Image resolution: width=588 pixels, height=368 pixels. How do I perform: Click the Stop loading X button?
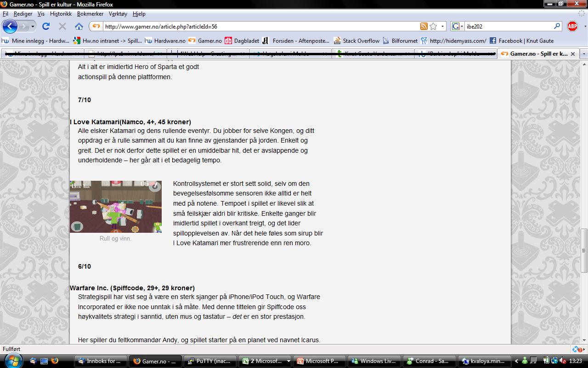[x=62, y=26]
